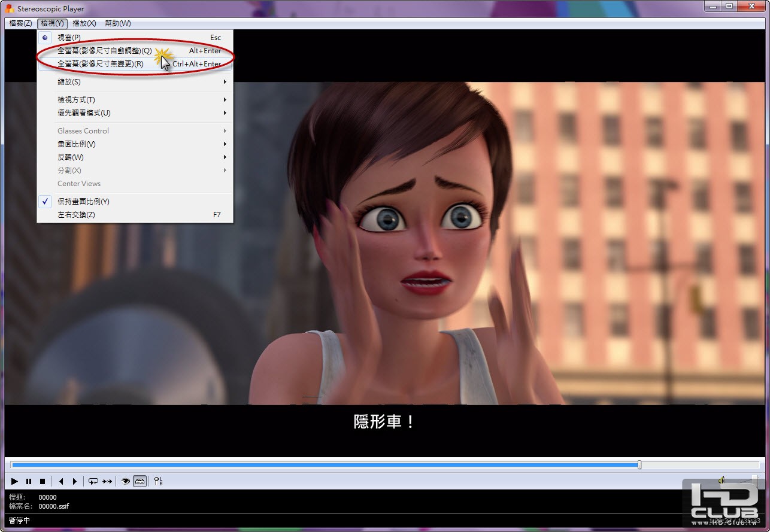
Task: Maximize the Stereoscopic Player window
Action: click(729, 6)
